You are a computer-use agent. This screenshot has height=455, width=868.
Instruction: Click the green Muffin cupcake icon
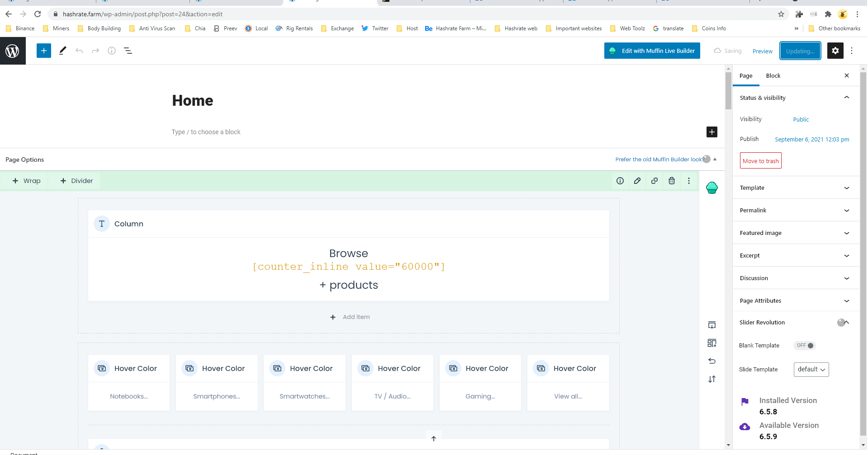tap(712, 188)
